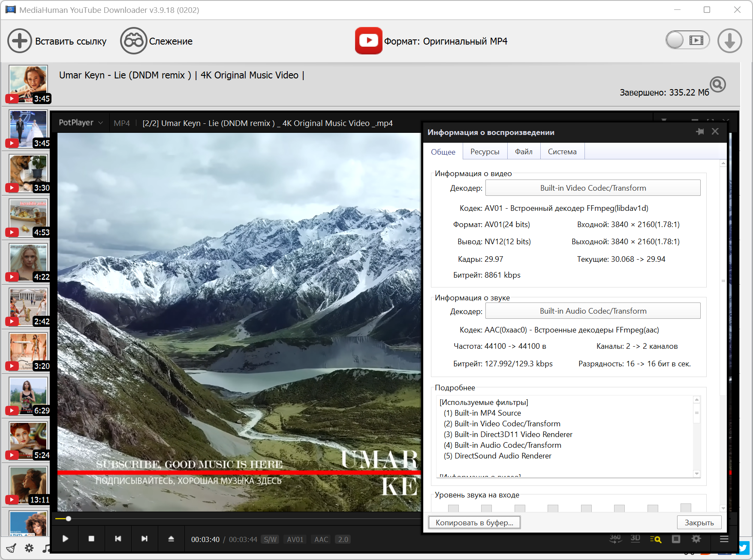Open PotPlayer settings gear icon

pos(696,539)
